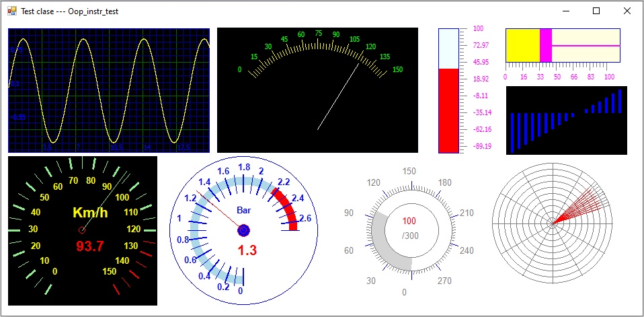Close the Test clase window
The width and height of the screenshot is (644, 317).
627,11
